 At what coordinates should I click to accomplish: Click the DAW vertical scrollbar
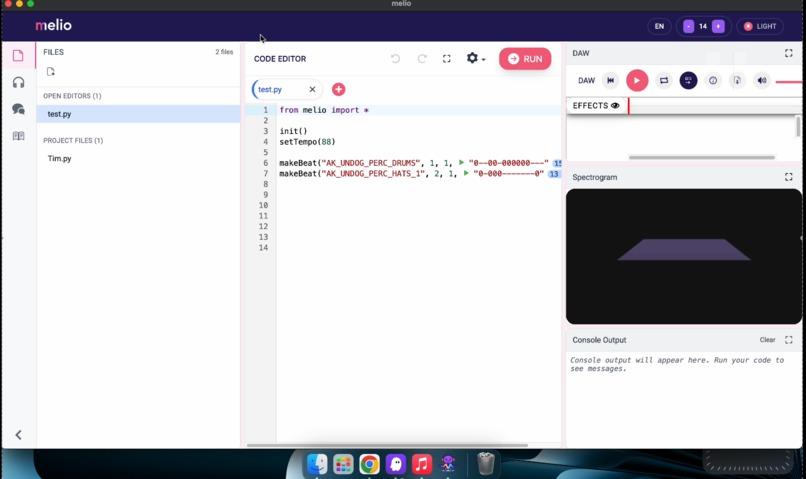798,126
